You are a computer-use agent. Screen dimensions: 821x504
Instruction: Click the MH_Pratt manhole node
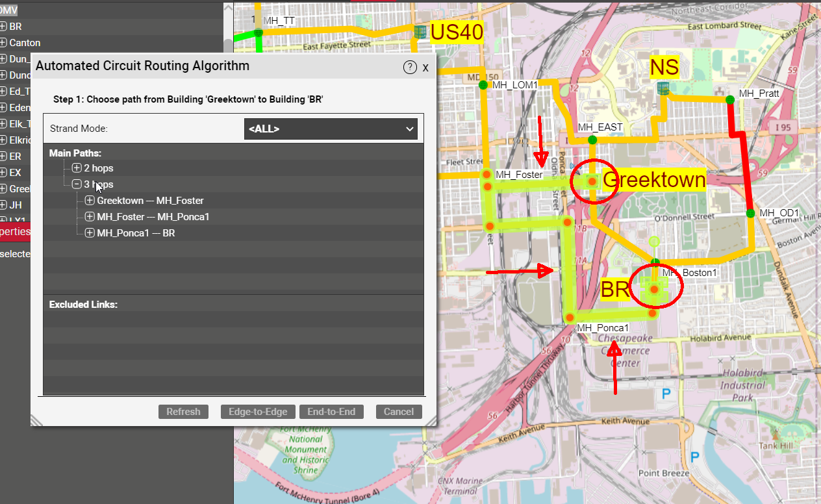point(731,99)
